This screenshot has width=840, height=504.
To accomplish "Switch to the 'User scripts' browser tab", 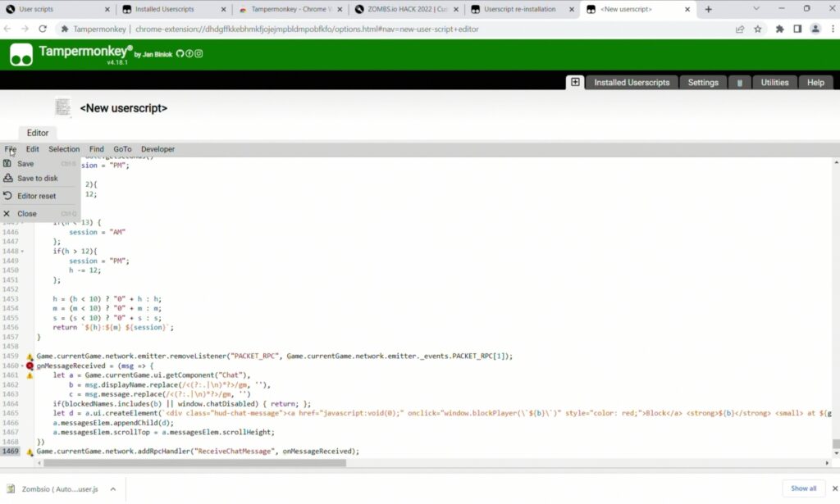I will [x=57, y=9].
